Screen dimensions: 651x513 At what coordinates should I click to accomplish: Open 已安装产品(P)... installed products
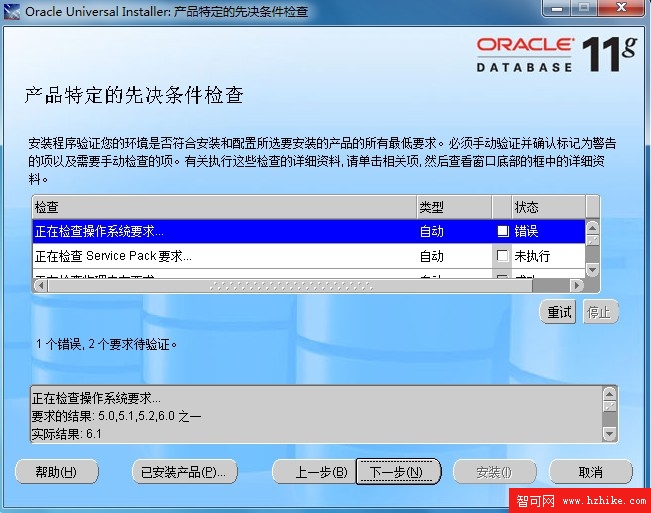(184, 472)
